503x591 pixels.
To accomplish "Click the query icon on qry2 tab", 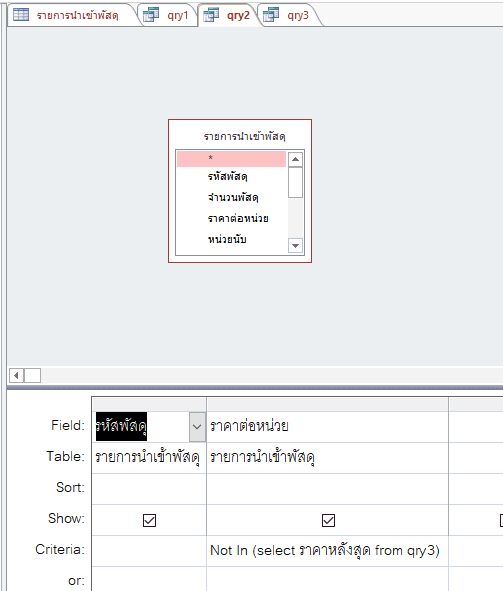I will pyautogui.click(x=211, y=15).
